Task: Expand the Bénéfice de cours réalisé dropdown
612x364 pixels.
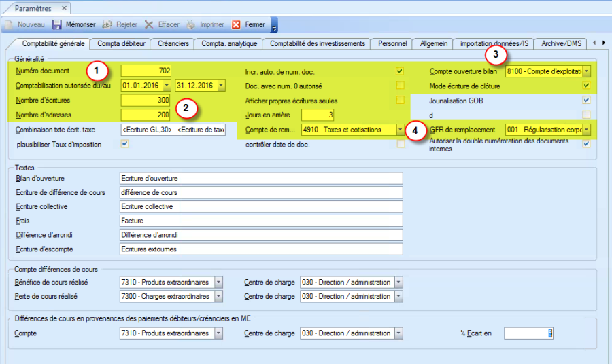Action: click(218, 282)
